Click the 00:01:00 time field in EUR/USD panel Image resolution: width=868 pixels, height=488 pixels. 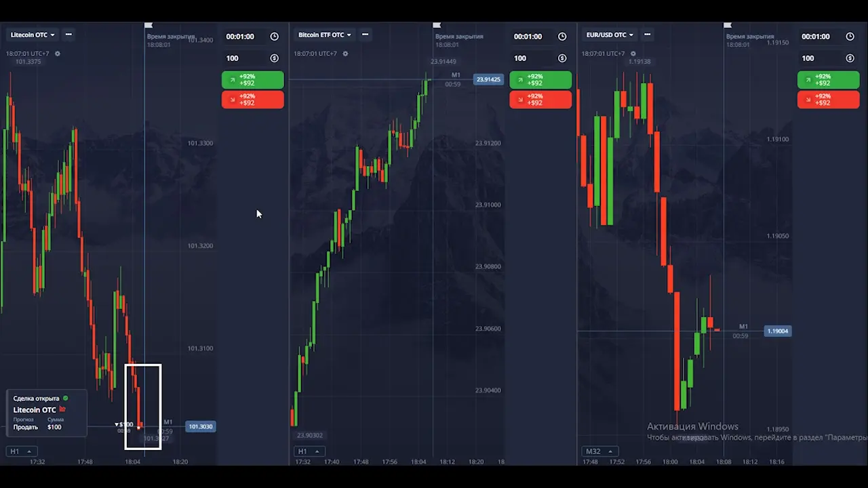click(816, 37)
